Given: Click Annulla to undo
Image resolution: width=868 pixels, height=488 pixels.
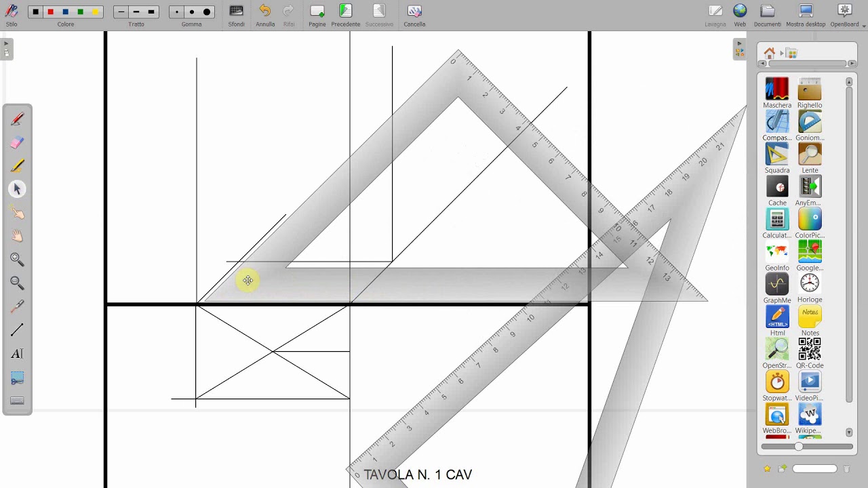Looking at the screenshot, I should pyautogui.click(x=265, y=14).
